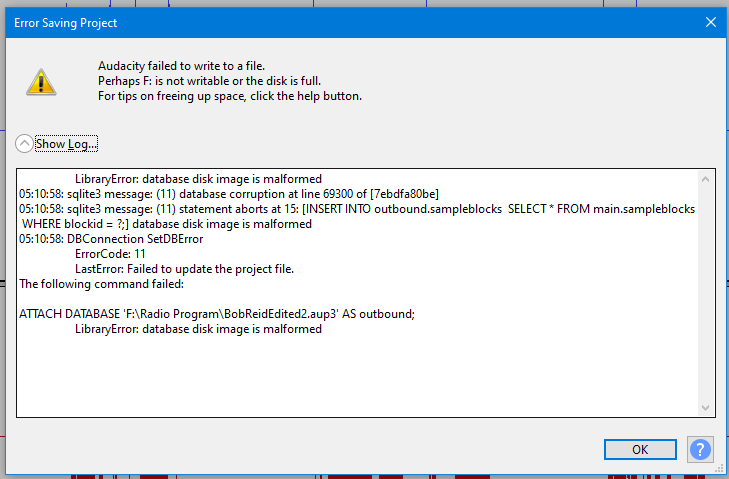
Task: Click the 'Audacity failed to write to a file.' text
Action: point(181,66)
